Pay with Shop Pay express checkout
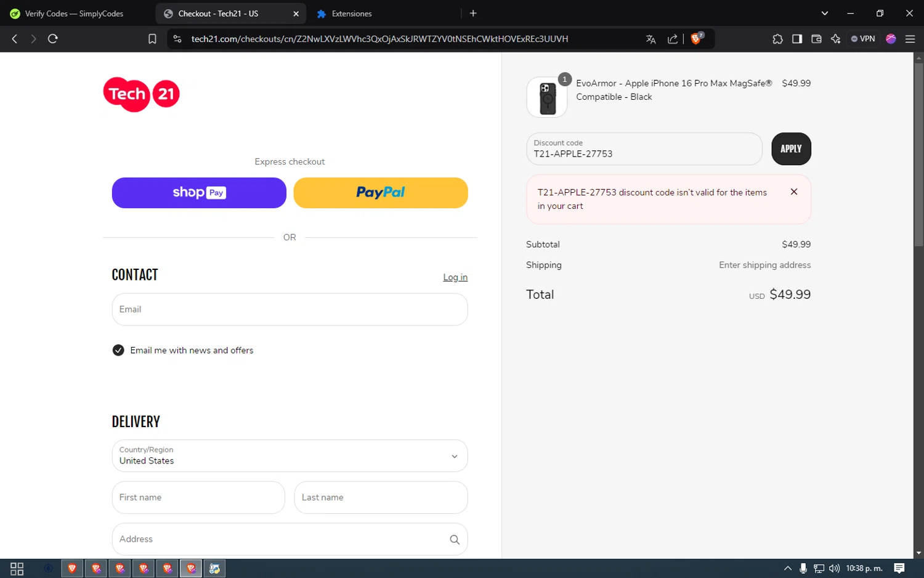This screenshot has height=578, width=924. tap(199, 193)
